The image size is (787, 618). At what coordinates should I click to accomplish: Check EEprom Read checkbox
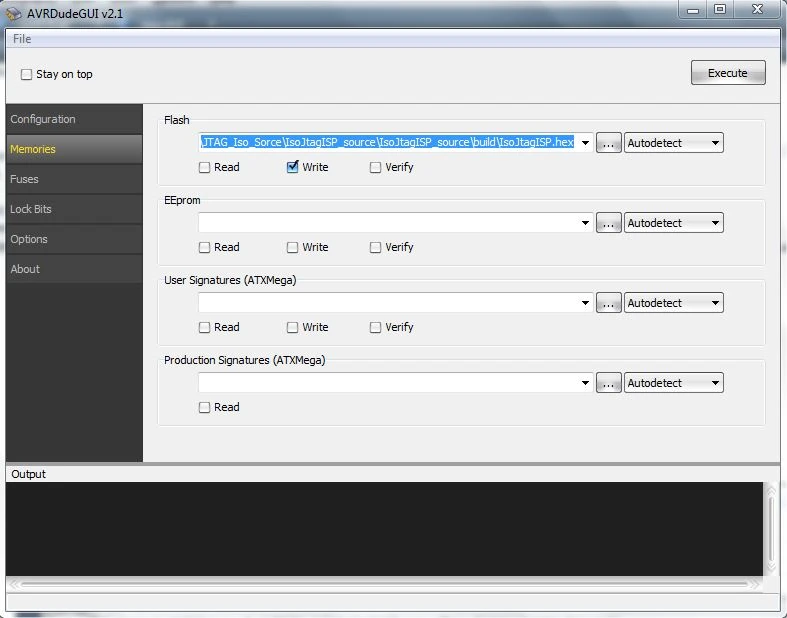tap(204, 248)
